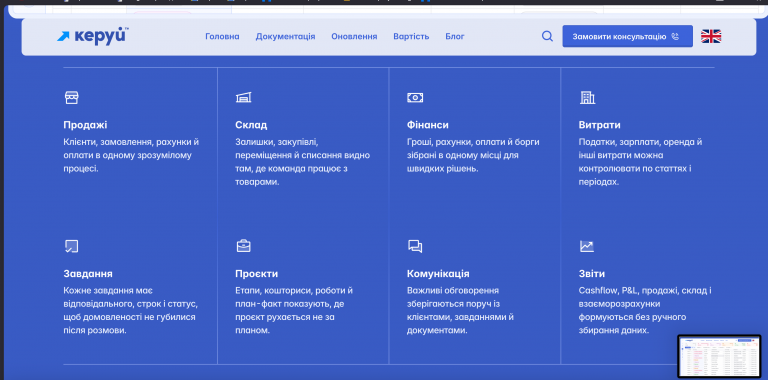The width and height of the screenshot is (768, 380).
Task: Select the Завдання heading
Action: coord(88,274)
